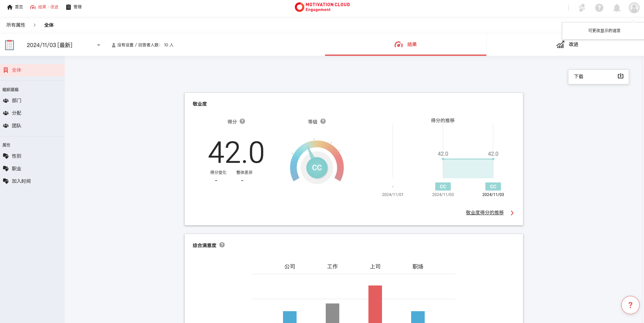Click the help question mark in header

pyautogui.click(x=599, y=8)
